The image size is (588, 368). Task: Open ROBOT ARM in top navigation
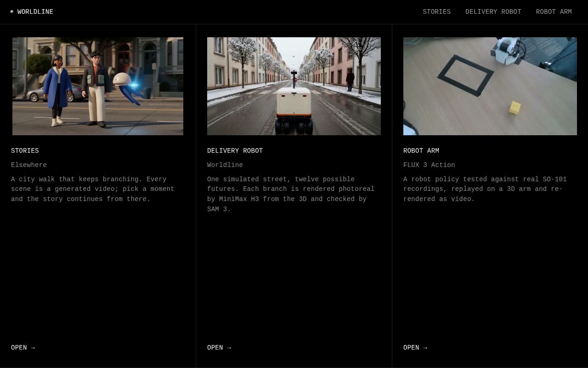coord(554,12)
